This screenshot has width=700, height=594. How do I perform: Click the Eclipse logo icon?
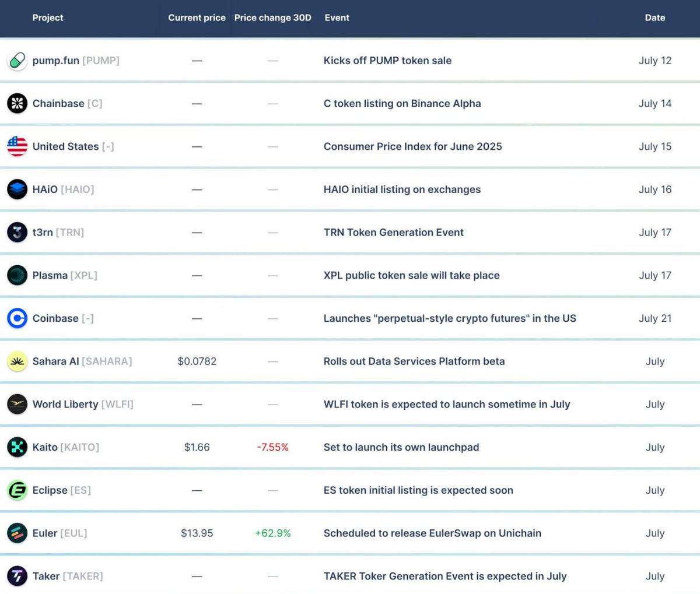pyautogui.click(x=17, y=490)
